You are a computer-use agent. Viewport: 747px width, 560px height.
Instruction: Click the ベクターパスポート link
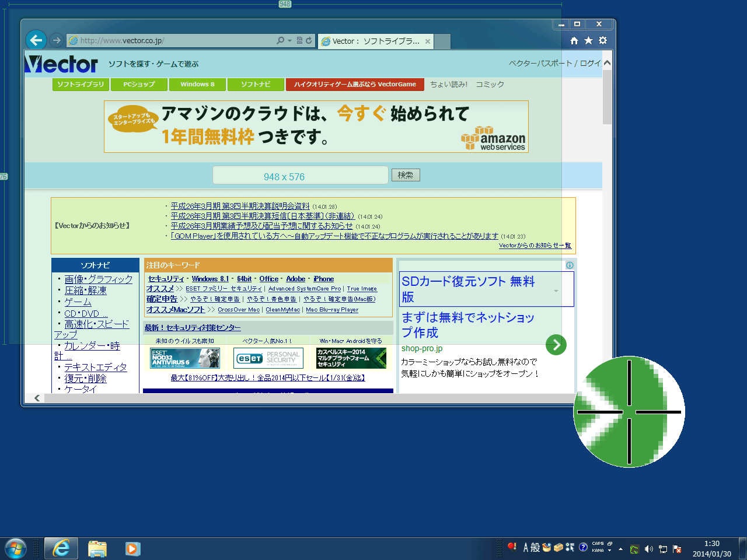(x=540, y=63)
